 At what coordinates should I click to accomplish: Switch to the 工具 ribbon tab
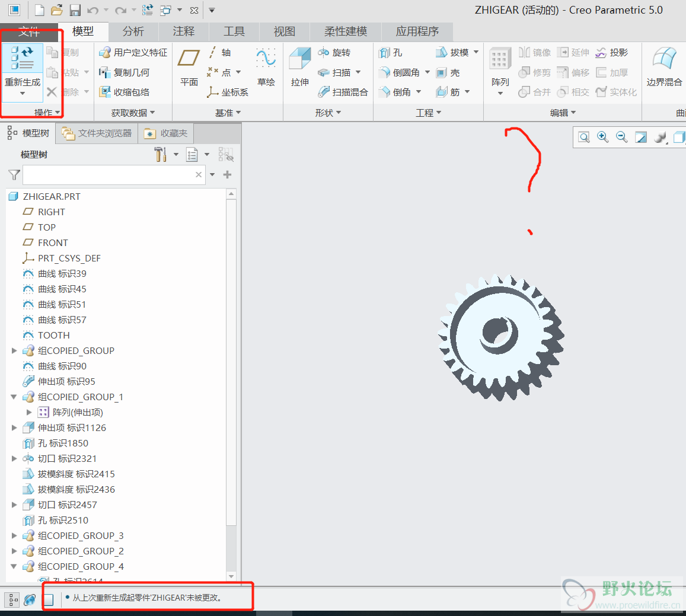[234, 31]
